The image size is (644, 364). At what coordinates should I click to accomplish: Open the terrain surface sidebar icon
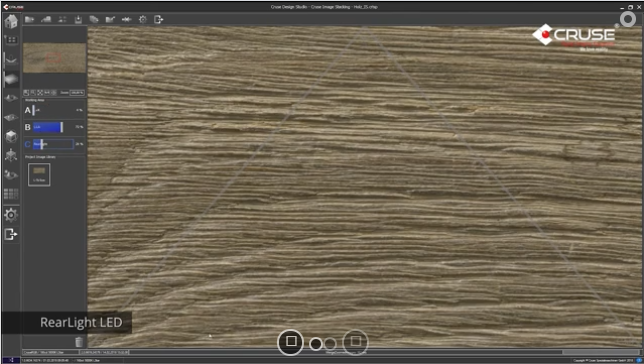(11, 175)
